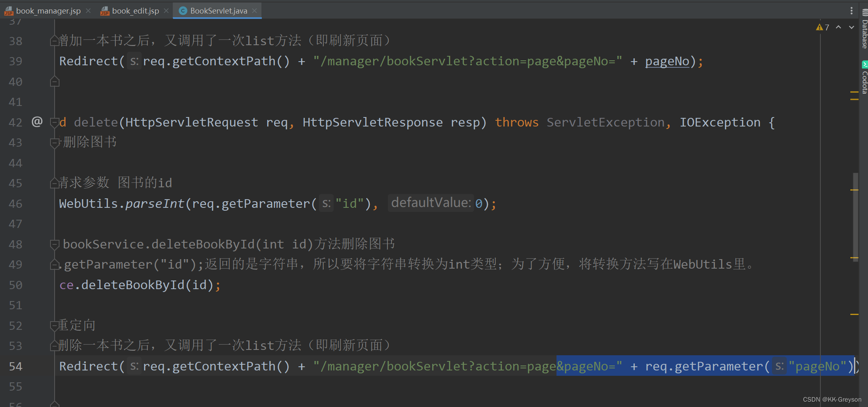Click line number 46 in the gutter

click(16, 204)
